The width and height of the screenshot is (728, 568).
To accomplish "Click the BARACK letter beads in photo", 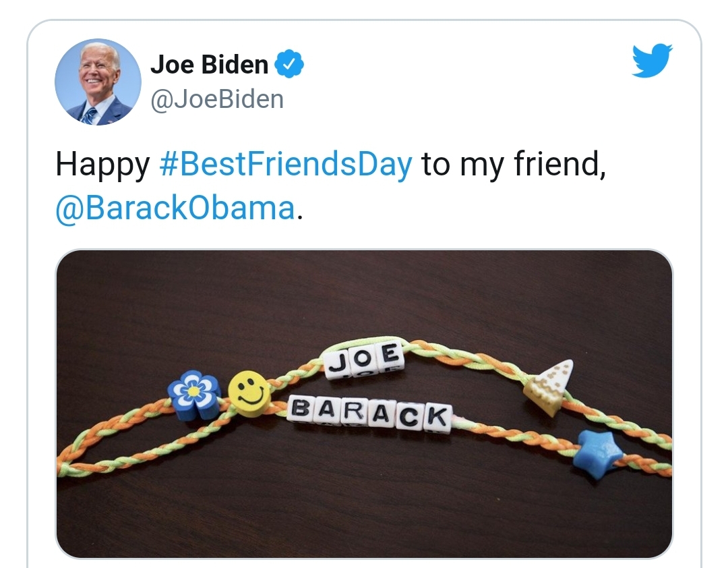I will click(x=369, y=413).
